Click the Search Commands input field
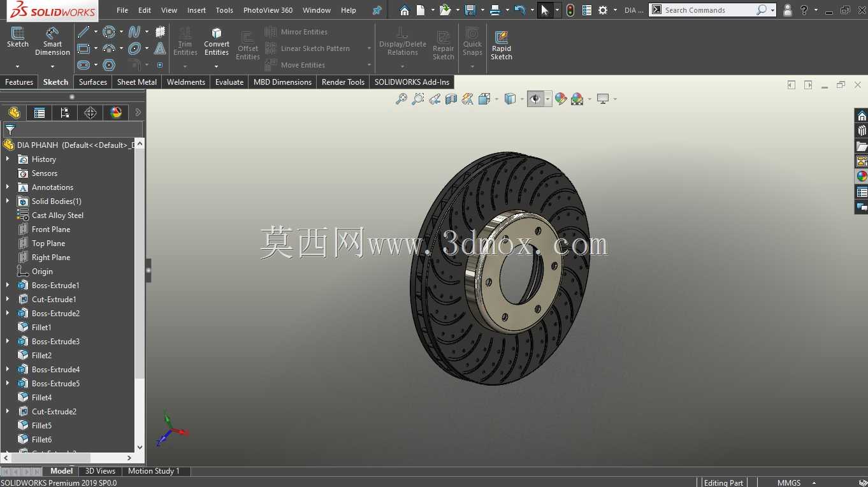The image size is (868, 487). pos(709,10)
